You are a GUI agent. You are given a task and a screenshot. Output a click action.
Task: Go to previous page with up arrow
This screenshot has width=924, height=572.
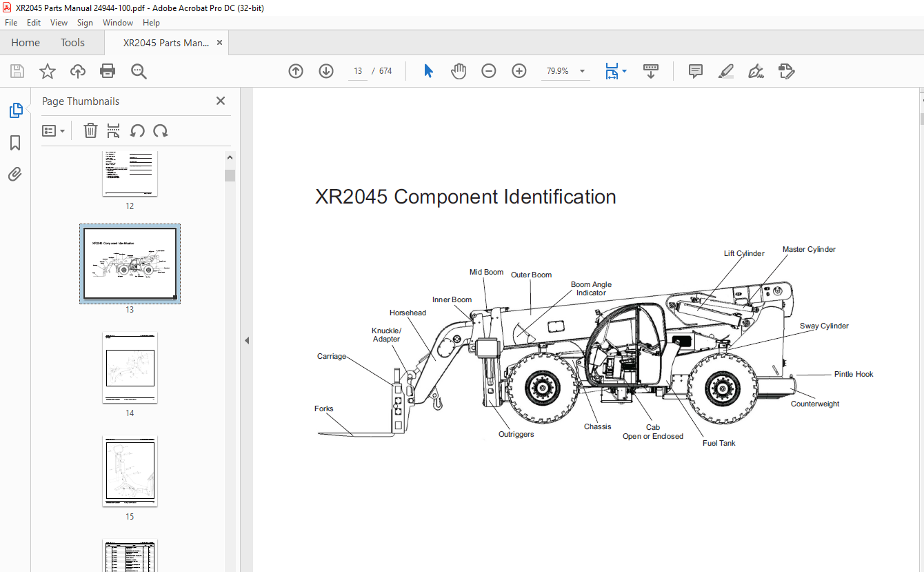pyautogui.click(x=296, y=71)
